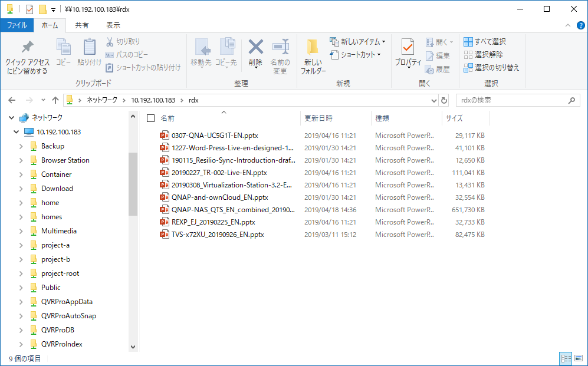588x366 pixels.
Task: Collapse the 10.192.100.183 tree node
Action: [16, 132]
